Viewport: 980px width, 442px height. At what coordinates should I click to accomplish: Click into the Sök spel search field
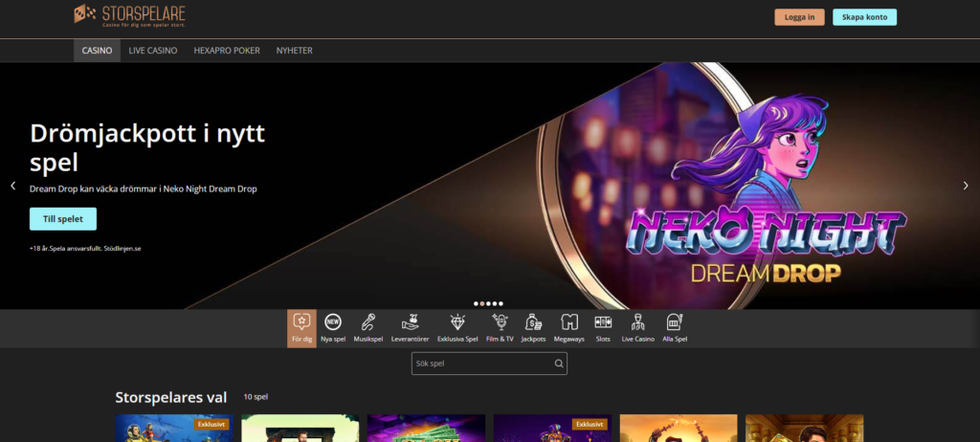[489, 364]
